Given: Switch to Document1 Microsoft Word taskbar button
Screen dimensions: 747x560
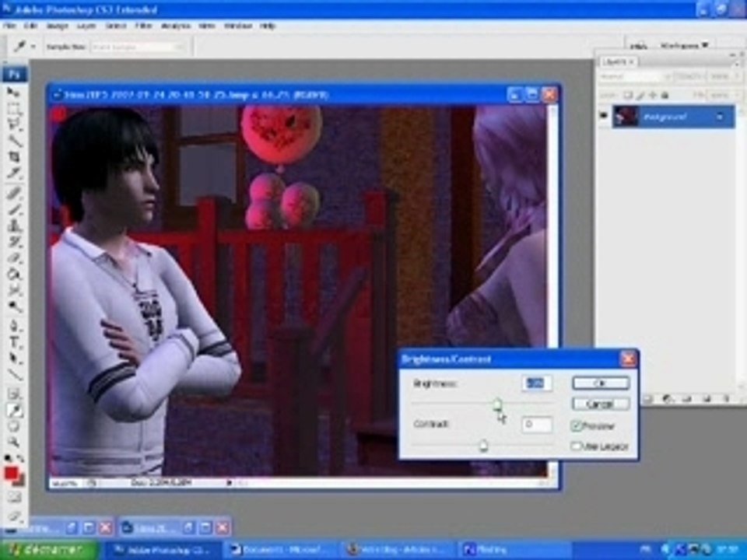Looking at the screenshot, I should (282, 550).
